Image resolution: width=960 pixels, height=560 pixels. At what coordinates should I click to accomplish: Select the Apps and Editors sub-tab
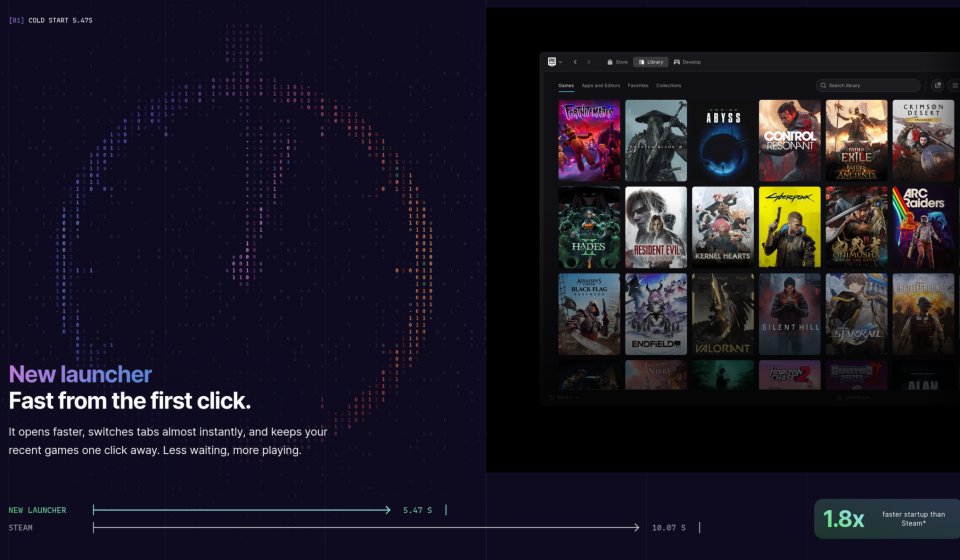coord(601,86)
